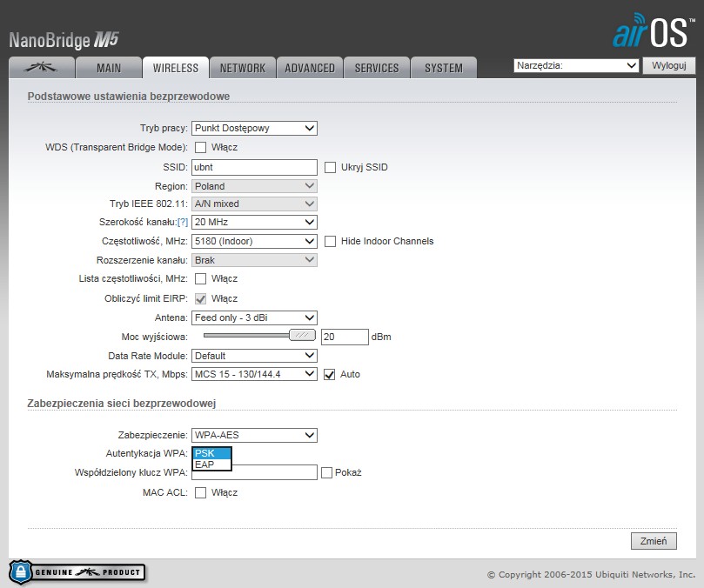This screenshot has width=704, height=588.
Task: Click the SSID input field
Action: [x=254, y=167]
